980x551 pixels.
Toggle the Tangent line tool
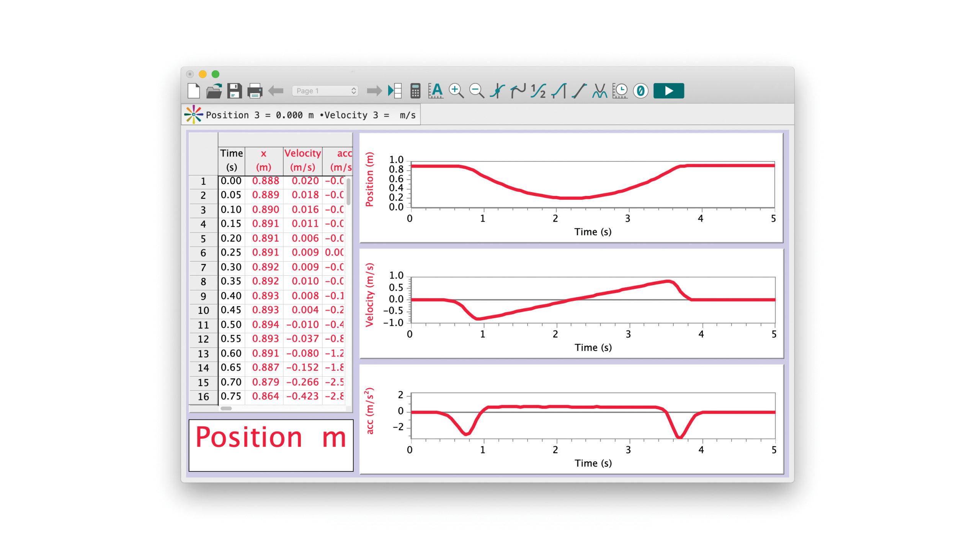[518, 91]
